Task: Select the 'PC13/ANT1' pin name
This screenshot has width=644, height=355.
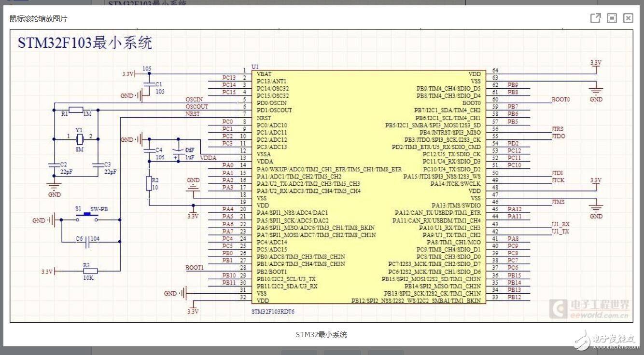Action: coord(271,81)
